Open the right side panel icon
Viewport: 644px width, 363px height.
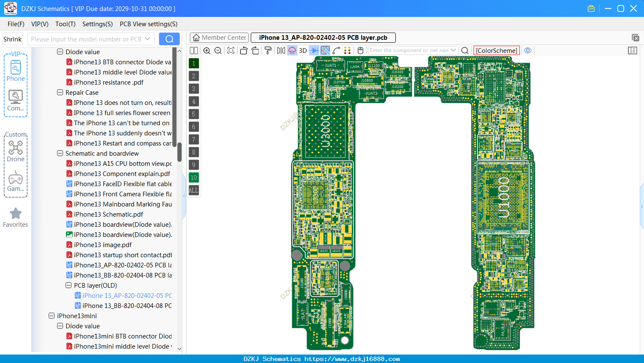[633, 50]
